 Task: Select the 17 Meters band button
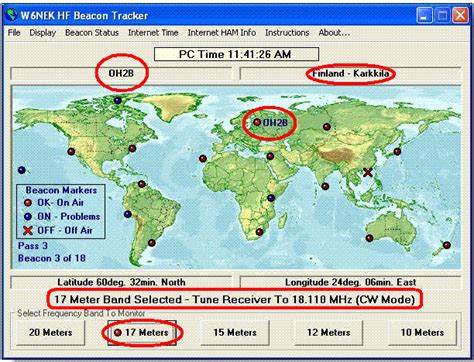[x=142, y=333]
